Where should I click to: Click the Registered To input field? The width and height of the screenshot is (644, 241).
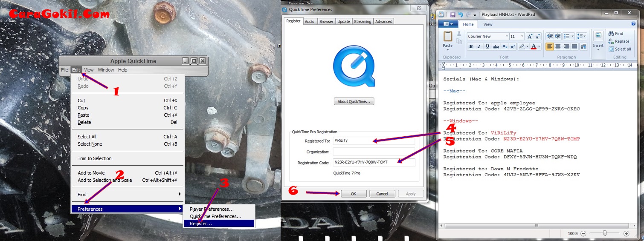pos(374,141)
